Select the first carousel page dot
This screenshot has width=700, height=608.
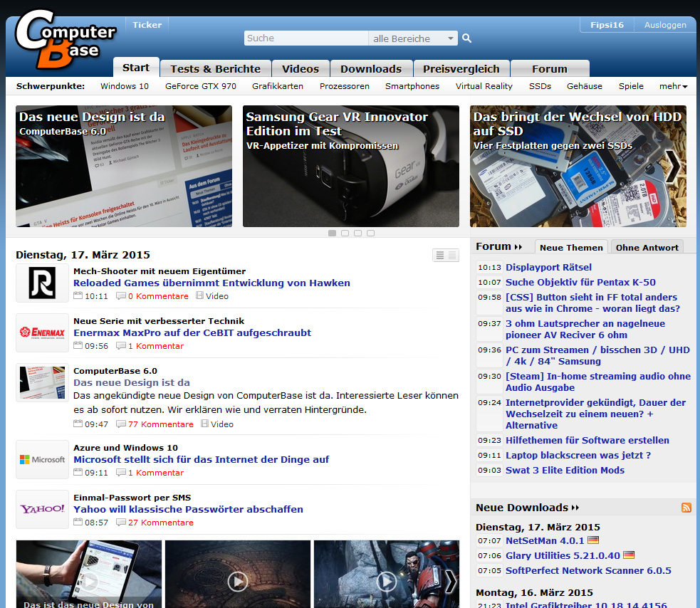332,233
